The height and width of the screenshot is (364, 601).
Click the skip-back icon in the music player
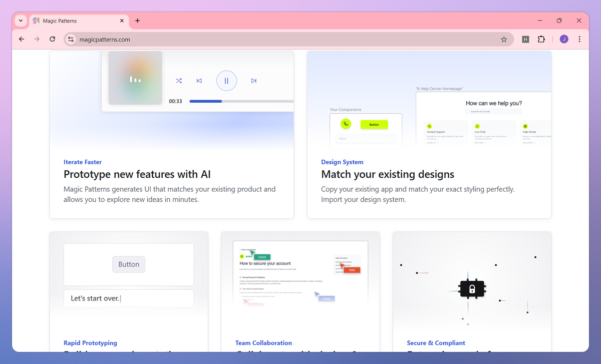click(x=199, y=80)
